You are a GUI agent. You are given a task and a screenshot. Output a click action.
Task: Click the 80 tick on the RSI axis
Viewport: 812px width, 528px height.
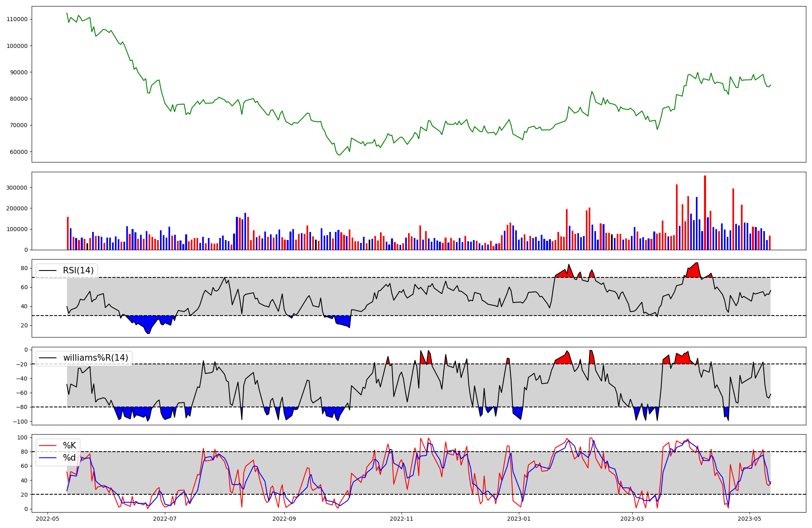(24, 268)
